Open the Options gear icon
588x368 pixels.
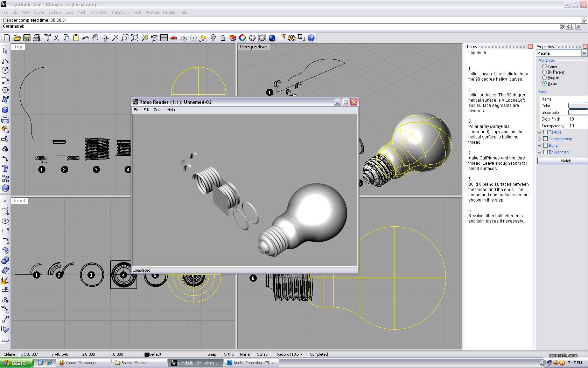(292, 38)
